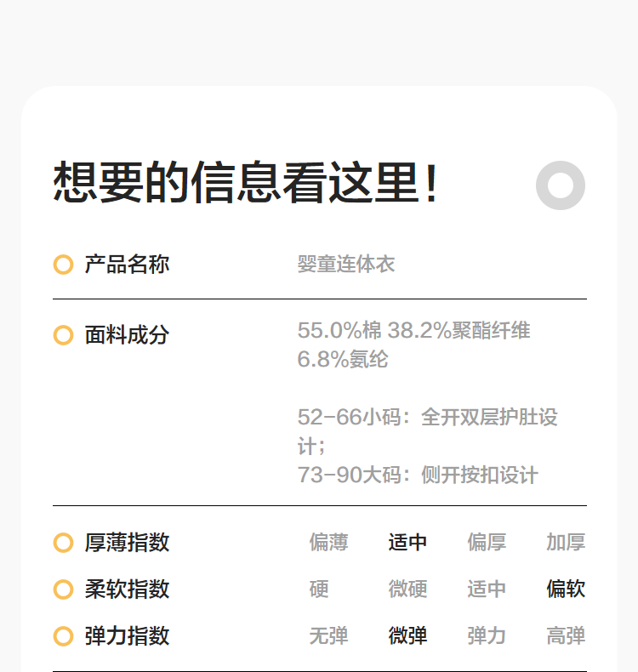This screenshot has width=638, height=672.
Task: Click the yellow circle beside 面料成分
Action: (63, 335)
